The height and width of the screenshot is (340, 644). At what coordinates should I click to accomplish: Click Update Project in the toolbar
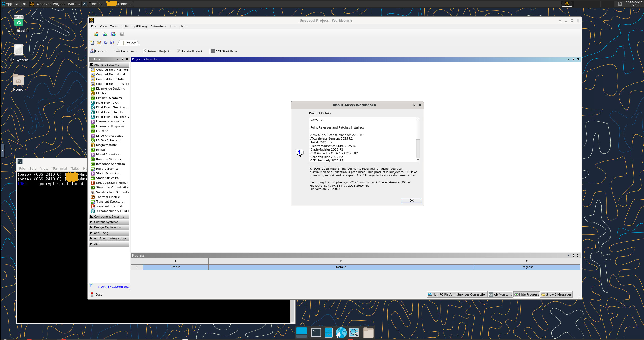(189, 51)
